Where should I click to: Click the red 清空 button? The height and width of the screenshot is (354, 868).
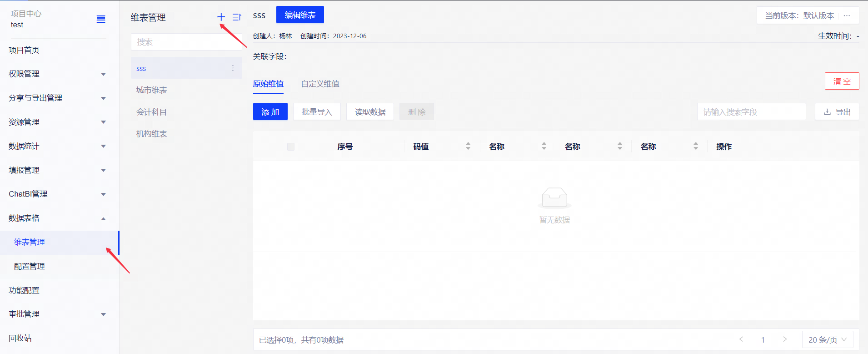point(842,81)
